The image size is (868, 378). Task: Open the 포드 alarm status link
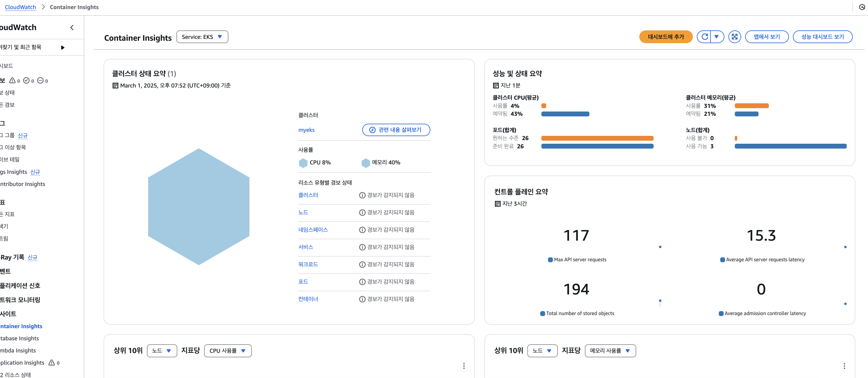pos(303,282)
